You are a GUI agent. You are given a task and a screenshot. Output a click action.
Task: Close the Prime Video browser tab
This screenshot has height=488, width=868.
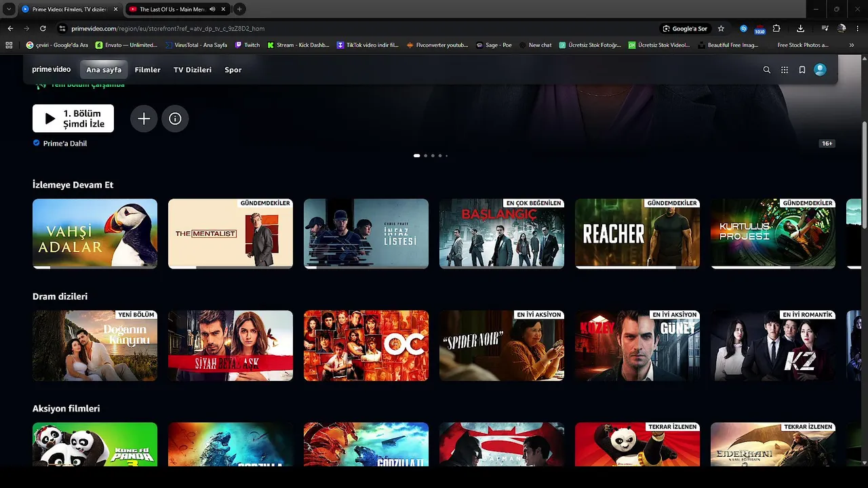[115, 9]
